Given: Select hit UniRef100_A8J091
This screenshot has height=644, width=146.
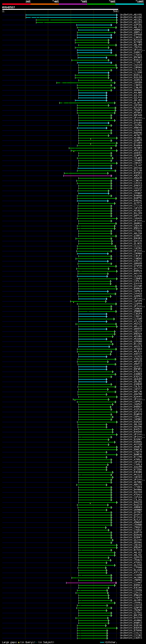Looking at the screenshot, I should coord(131,15).
